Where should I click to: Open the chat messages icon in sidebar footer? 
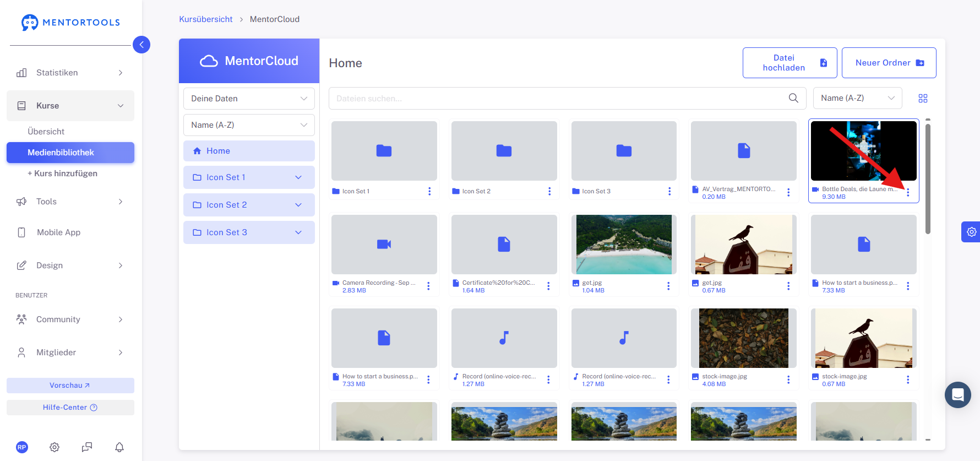click(87, 447)
